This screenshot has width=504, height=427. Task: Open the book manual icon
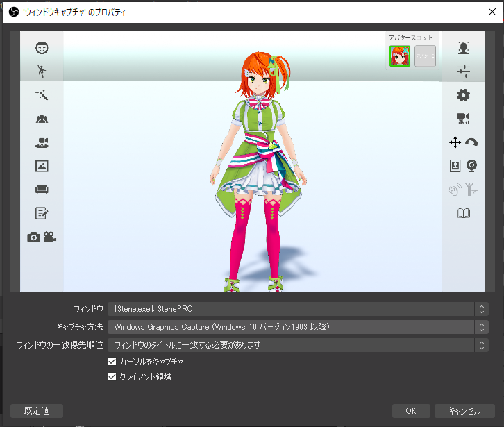464,213
